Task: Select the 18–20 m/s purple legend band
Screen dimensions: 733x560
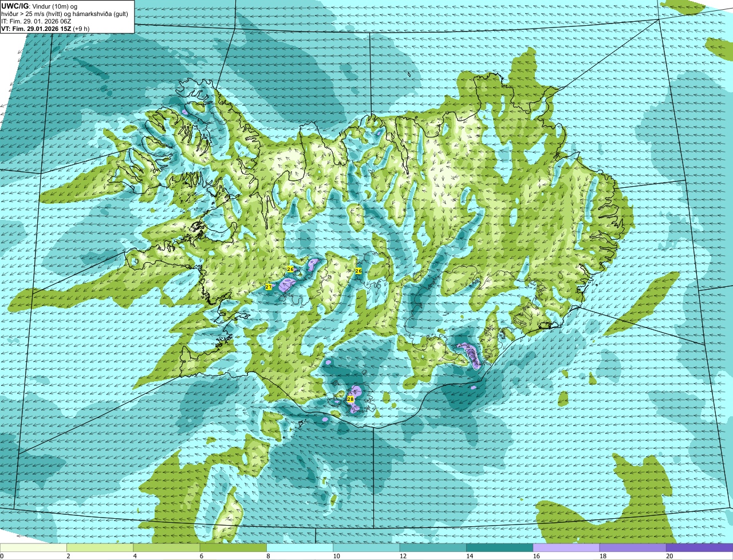Action: pos(633,548)
